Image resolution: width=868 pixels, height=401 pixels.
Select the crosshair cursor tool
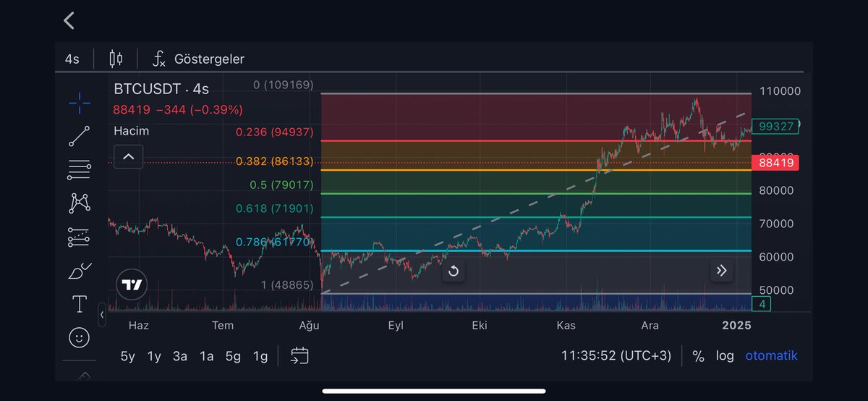pos(80,103)
